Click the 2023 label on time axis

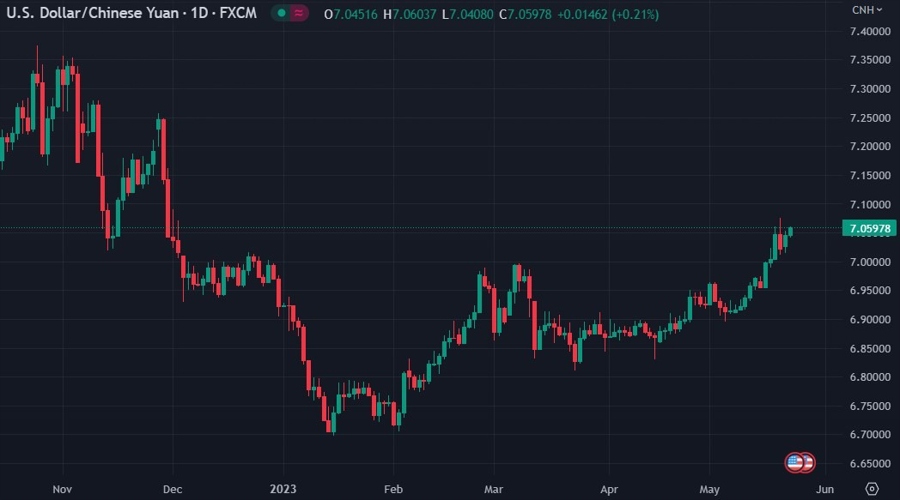[283, 489]
